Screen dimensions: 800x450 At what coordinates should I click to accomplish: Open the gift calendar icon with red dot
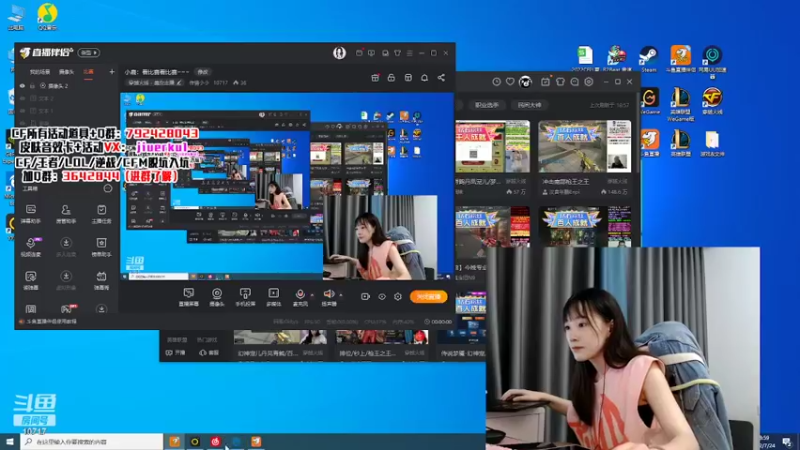(x=375, y=78)
